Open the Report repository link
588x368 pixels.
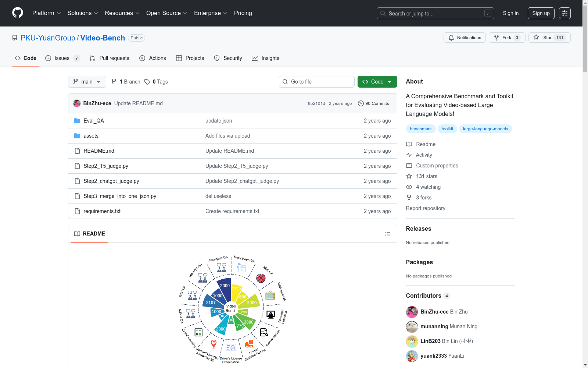[x=426, y=208]
